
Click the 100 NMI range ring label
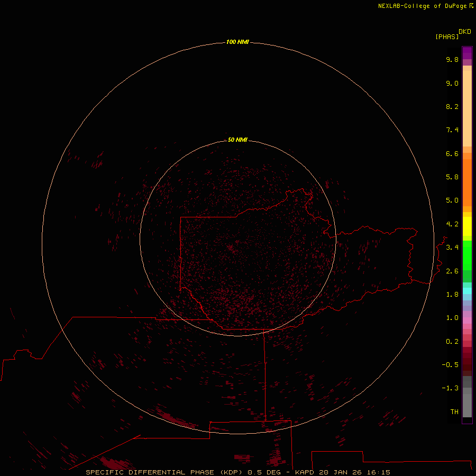point(237,42)
